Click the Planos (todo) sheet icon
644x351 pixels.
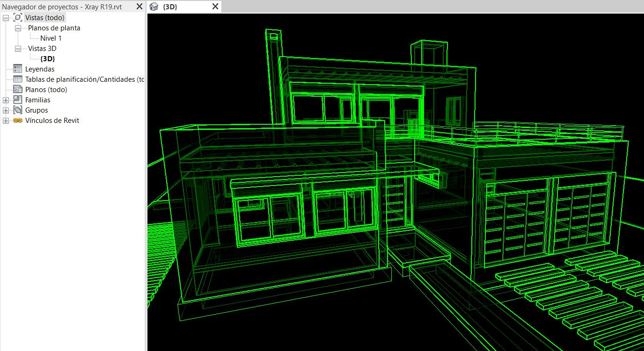(x=17, y=89)
